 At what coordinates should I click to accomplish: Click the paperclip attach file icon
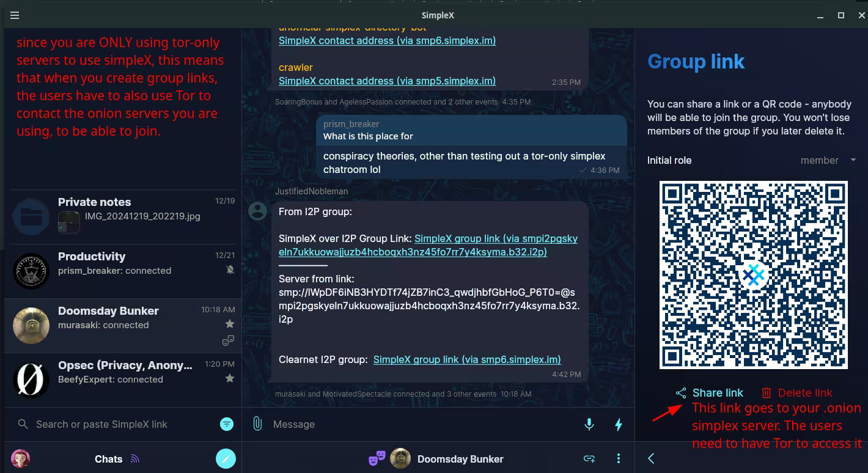click(257, 424)
